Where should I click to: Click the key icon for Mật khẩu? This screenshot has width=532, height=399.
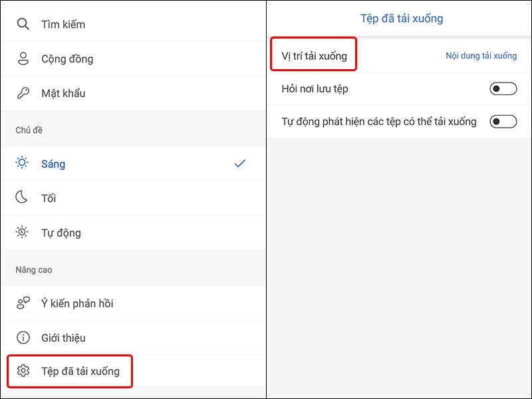coord(23,93)
